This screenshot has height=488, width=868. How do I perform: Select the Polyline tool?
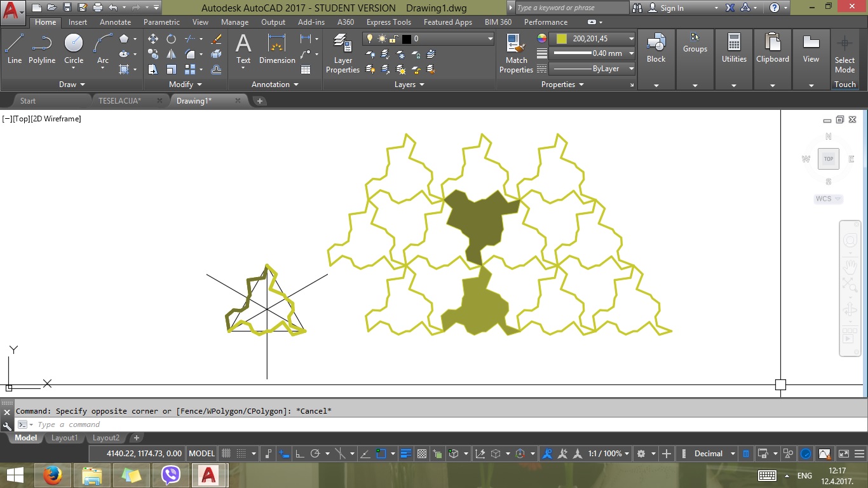pos(42,49)
